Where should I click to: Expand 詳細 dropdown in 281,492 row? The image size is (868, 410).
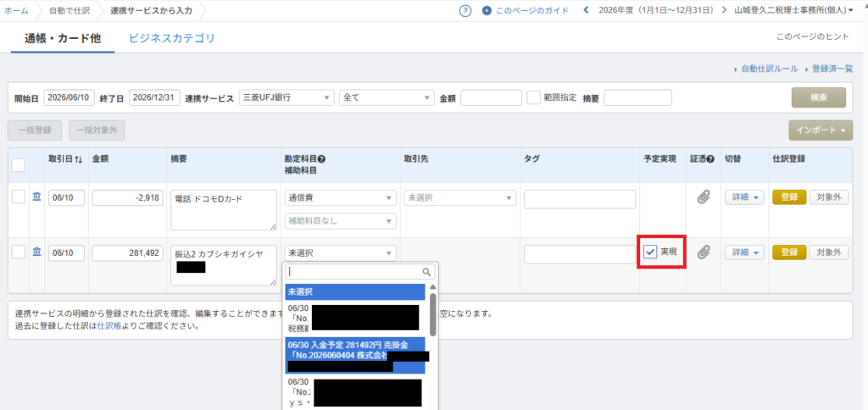(744, 252)
